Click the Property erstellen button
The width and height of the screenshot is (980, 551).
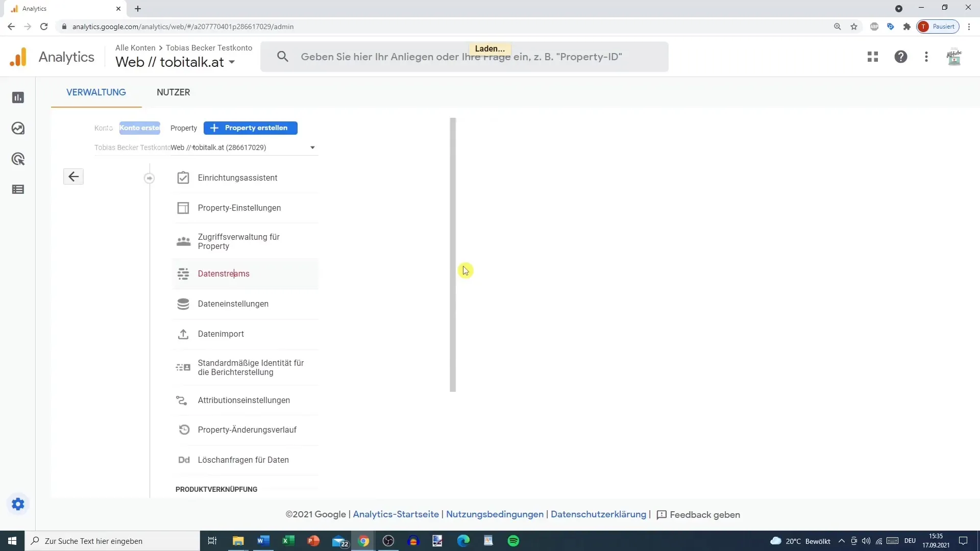click(250, 128)
